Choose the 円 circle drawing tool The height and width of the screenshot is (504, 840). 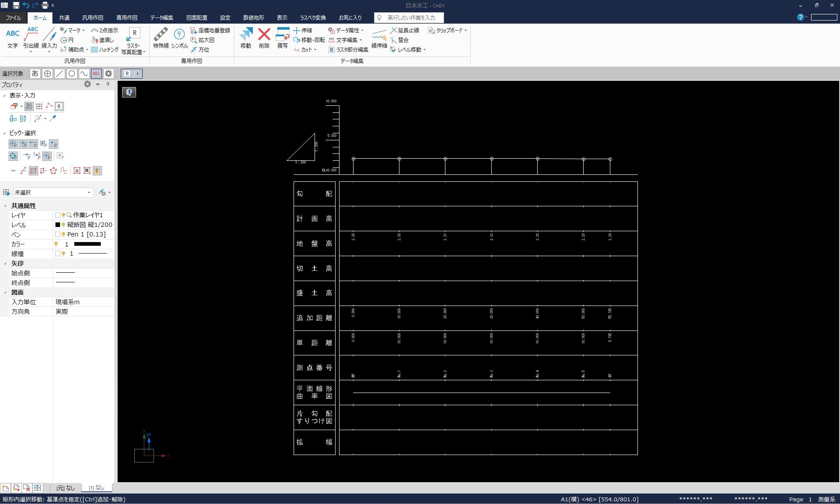(67, 40)
